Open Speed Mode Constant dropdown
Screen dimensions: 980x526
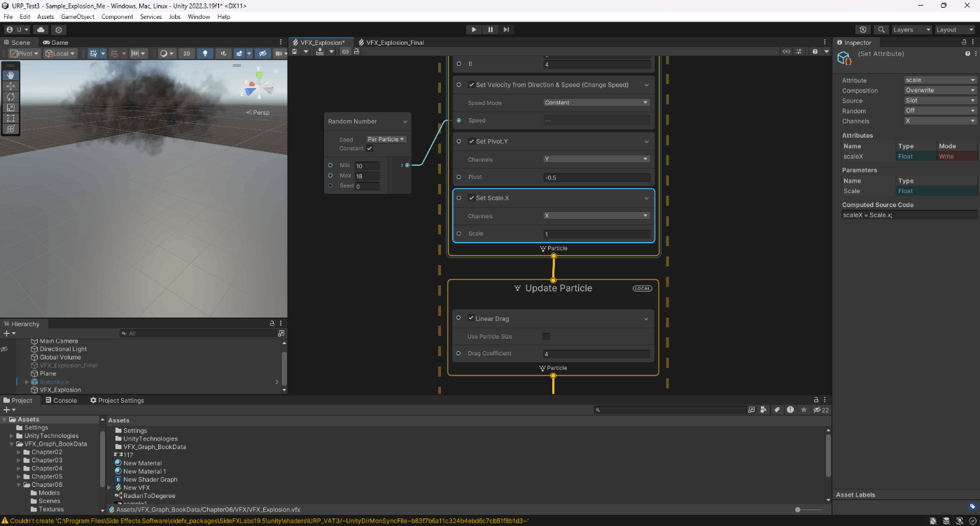597,102
